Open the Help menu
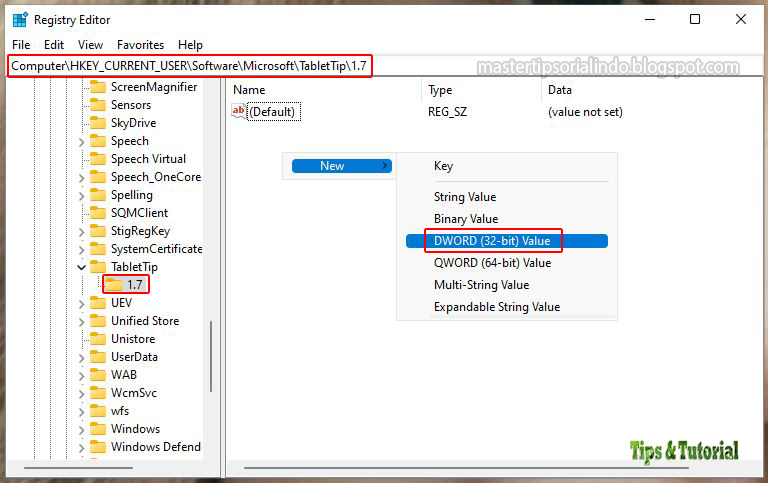The height and width of the screenshot is (483, 768). (x=191, y=45)
